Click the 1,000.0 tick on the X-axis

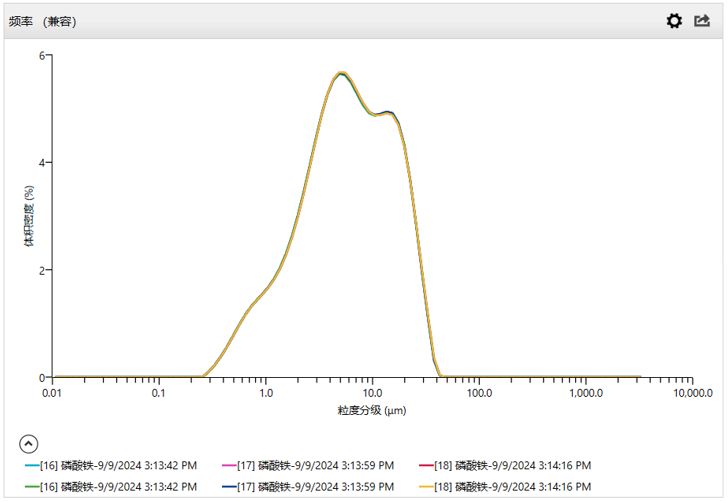click(584, 394)
